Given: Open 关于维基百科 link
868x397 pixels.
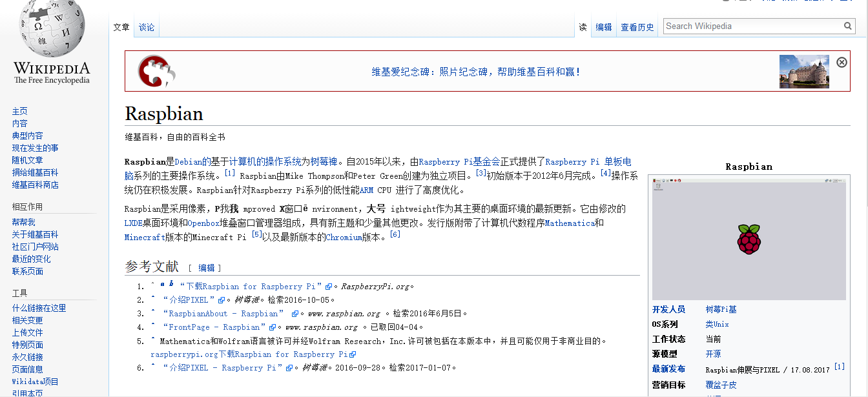Looking at the screenshot, I should 36,234.
